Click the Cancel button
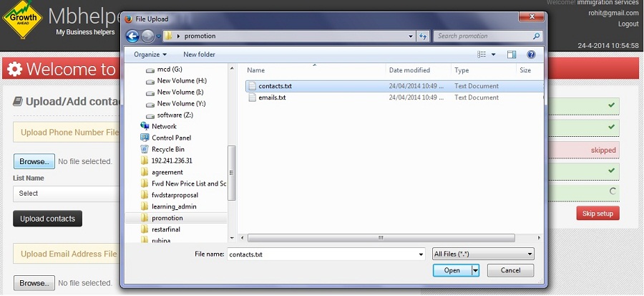644x296 pixels. [x=510, y=270]
